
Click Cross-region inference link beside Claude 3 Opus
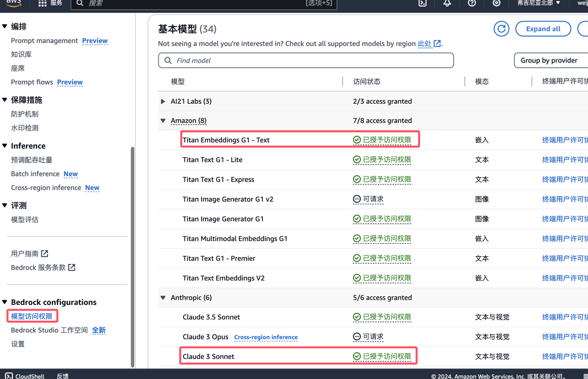(266, 337)
